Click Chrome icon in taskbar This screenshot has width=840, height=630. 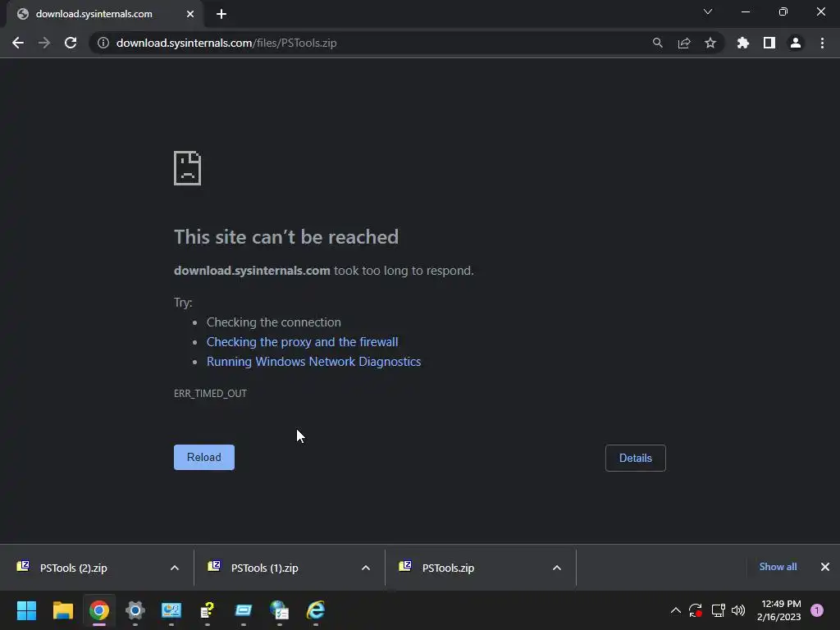99,610
